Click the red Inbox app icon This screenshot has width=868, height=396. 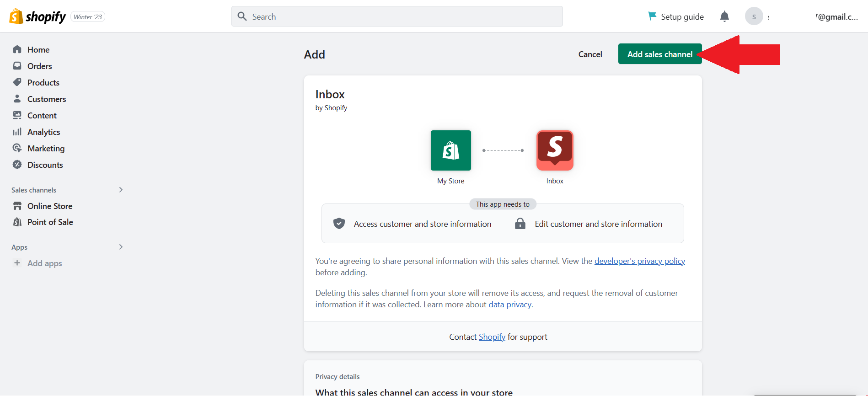[x=555, y=150]
